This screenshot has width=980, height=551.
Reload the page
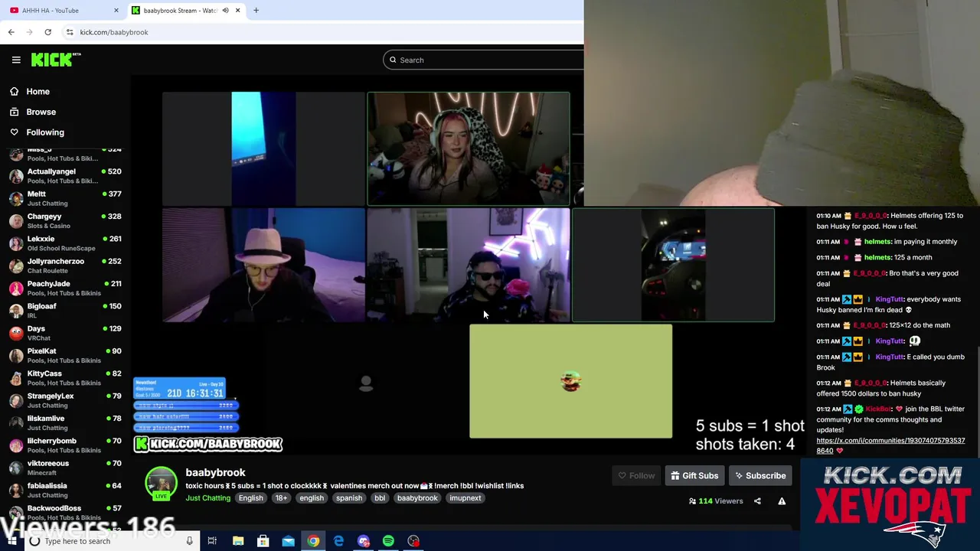(x=47, y=32)
